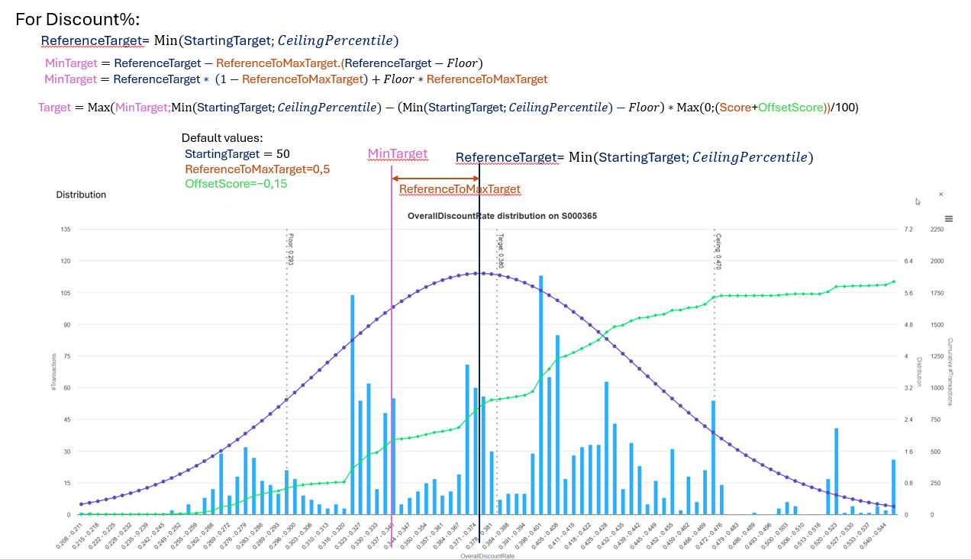The width and height of the screenshot is (971, 560).
Task: Click the chart title OverallDiscountRate distribution
Action: (x=502, y=216)
